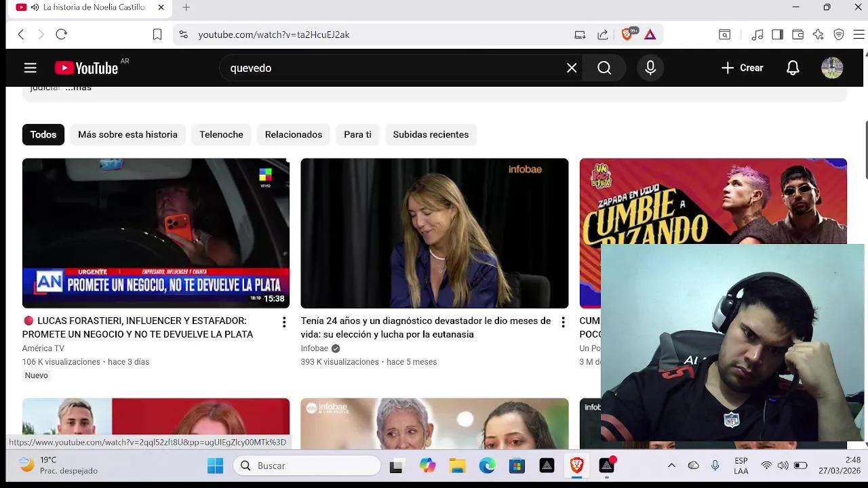This screenshot has width=868, height=488.
Task: Click the magnifier search button
Action: click(604, 68)
